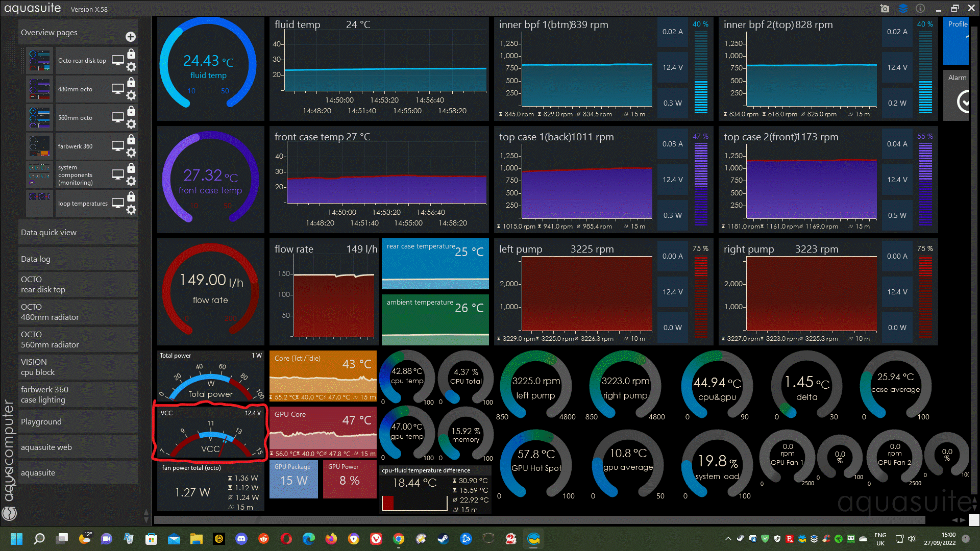Screen dimensions: 980x551
Task: Expand the Data log section
Action: [x=78, y=259]
